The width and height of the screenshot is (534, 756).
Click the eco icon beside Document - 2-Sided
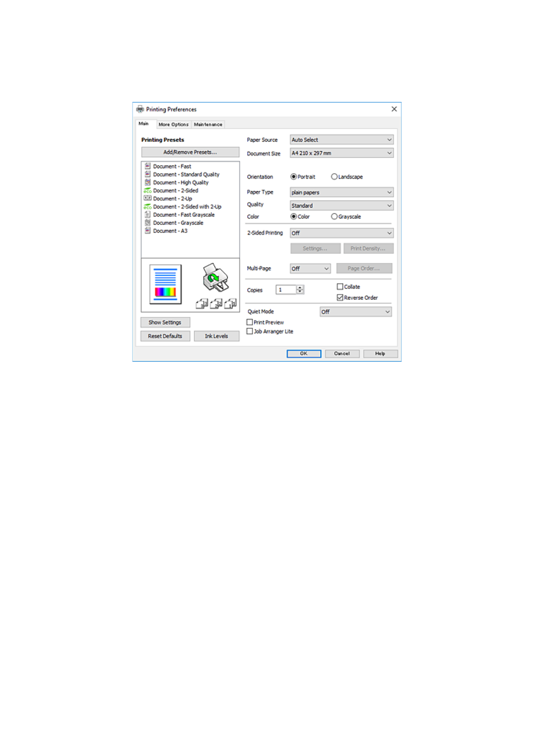pos(147,190)
